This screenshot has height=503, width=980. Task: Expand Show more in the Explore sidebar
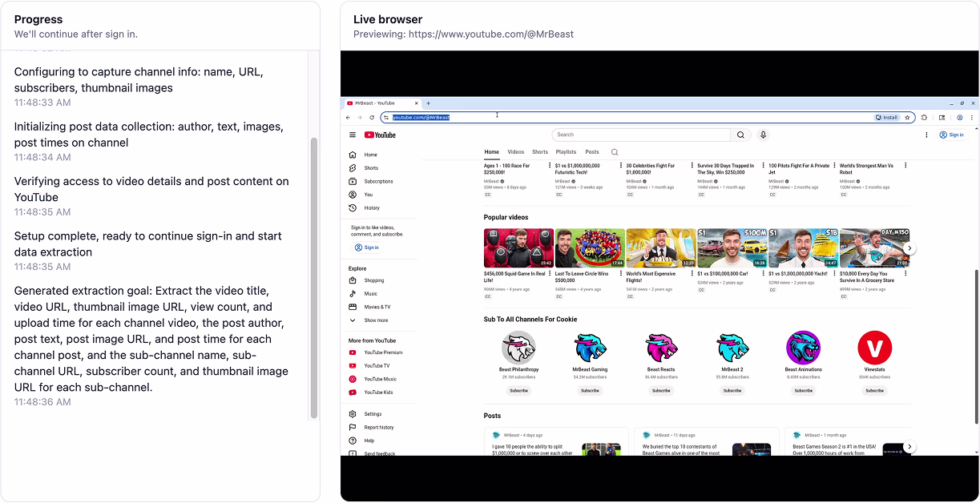pos(375,320)
